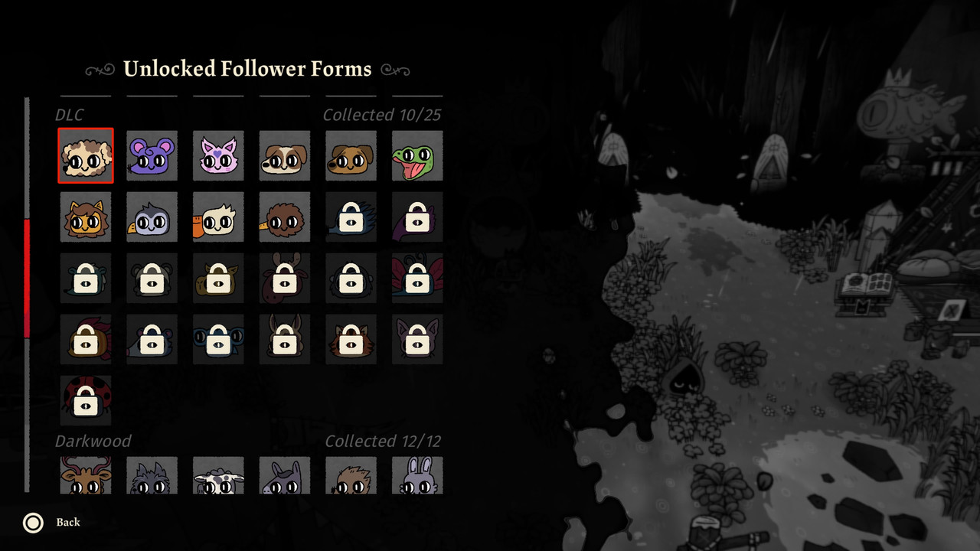This screenshot has width=980, height=551.
Task: Select the Darkwood deer follower form
Action: click(x=86, y=475)
